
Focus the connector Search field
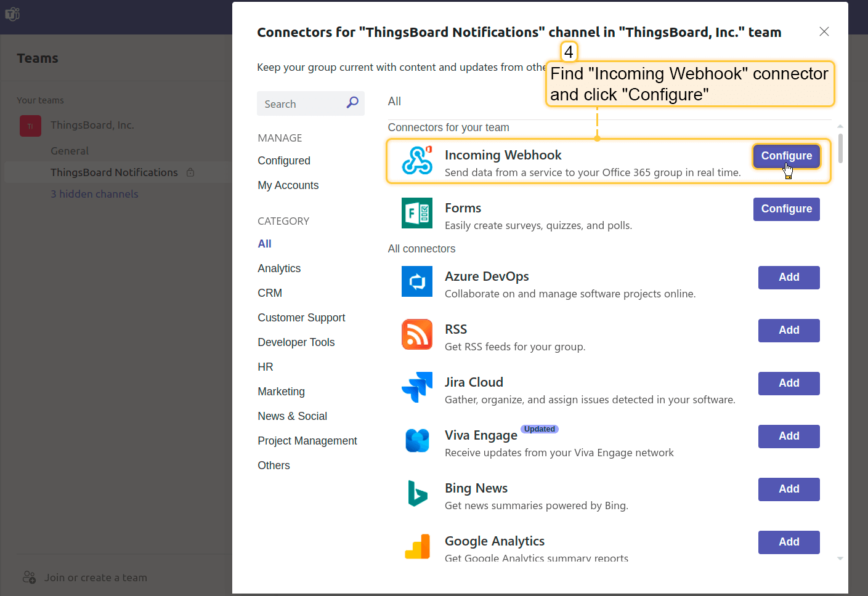[x=310, y=103]
